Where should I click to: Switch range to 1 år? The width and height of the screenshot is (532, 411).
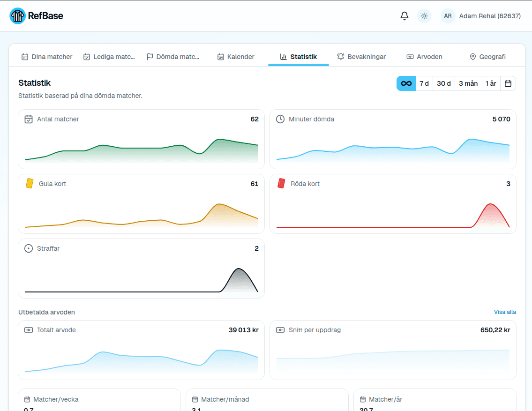pos(491,83)
